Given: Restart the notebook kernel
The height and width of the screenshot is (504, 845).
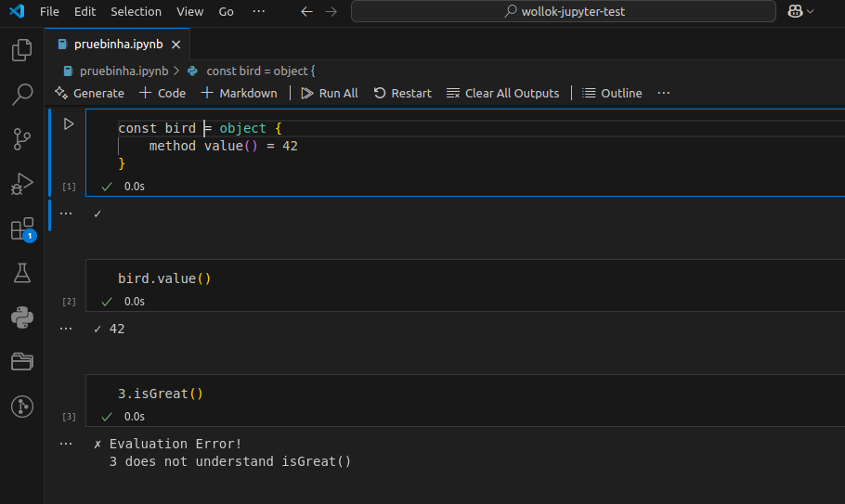Looking at the screenshot, I should (403, 93).
